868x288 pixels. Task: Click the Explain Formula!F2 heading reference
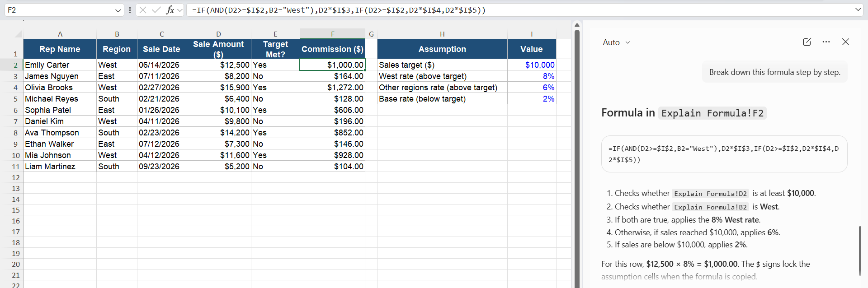[x=712, y=113]
